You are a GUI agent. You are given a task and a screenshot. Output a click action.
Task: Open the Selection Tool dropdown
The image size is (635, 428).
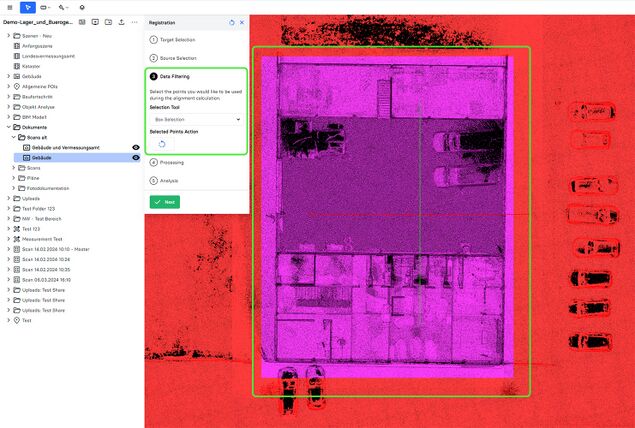coord(196,119)
